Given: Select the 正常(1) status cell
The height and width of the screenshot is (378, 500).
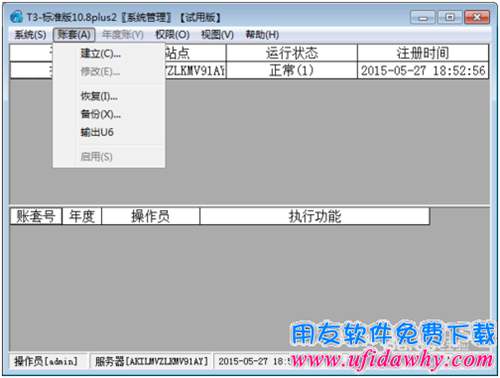Looking at the screenshot, I should (292, 70).
